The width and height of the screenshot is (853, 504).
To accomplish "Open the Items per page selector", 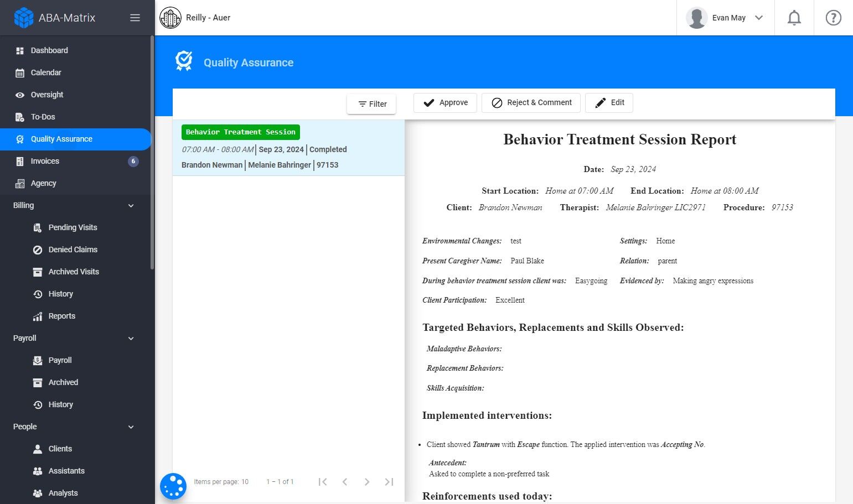I will point(245,482).
